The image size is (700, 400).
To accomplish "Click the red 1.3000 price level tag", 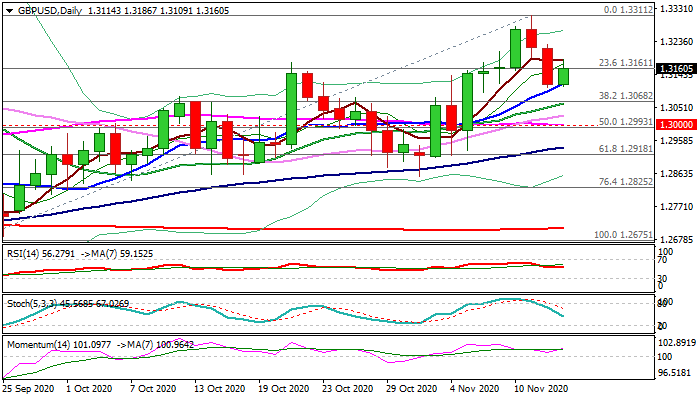I will point(676,122).
